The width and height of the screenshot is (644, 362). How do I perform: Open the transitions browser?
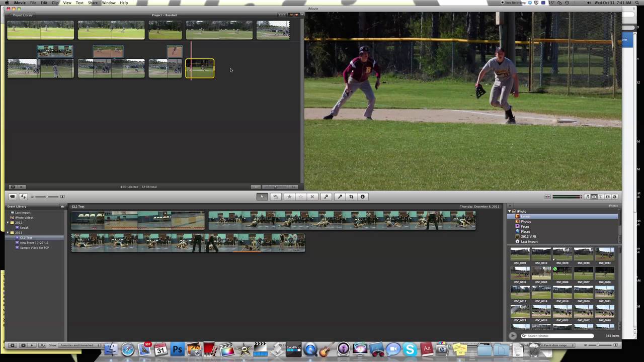(608, 197)
